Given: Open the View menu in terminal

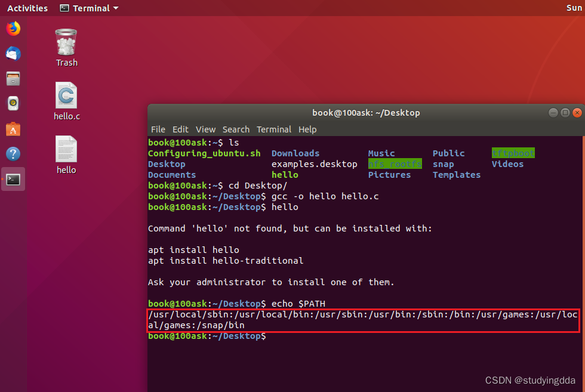Looking at the screenshot, I should coord(205,129).
